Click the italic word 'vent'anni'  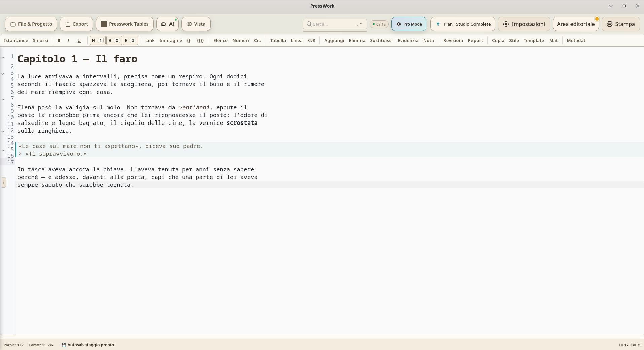pos(194,107)
